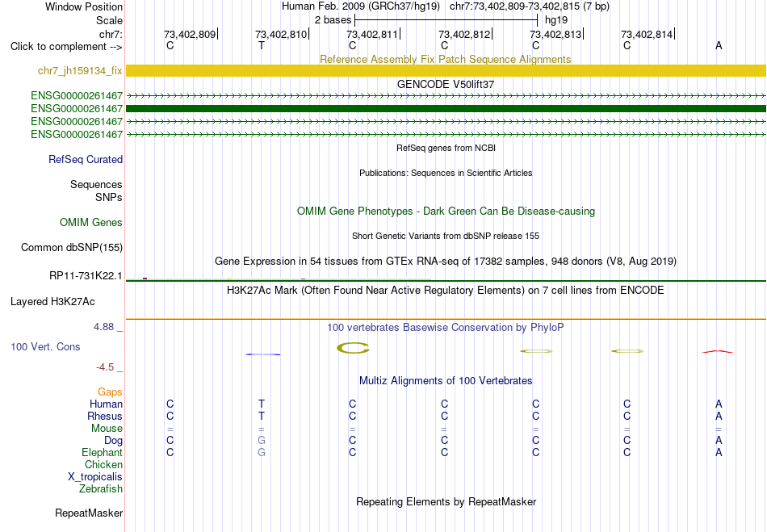This screenshot has width=767, height=532.
Task: Click the Rhesus row's T base
Action: (262, 416)
